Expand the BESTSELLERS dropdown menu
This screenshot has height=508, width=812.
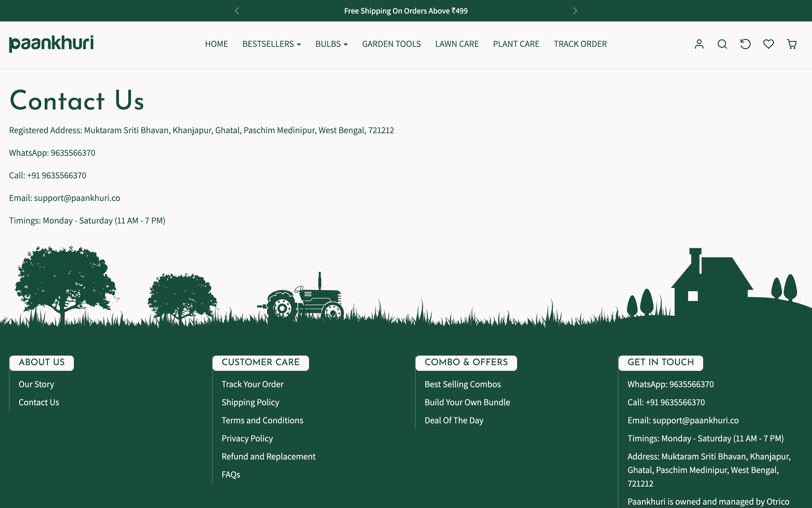[x=272, y=44]
